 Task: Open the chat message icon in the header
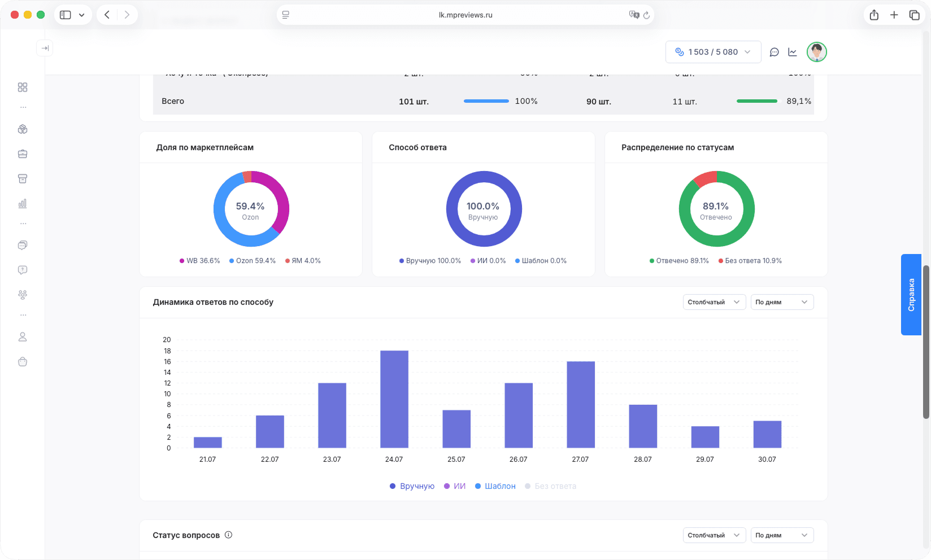click(x=775, y=52)
